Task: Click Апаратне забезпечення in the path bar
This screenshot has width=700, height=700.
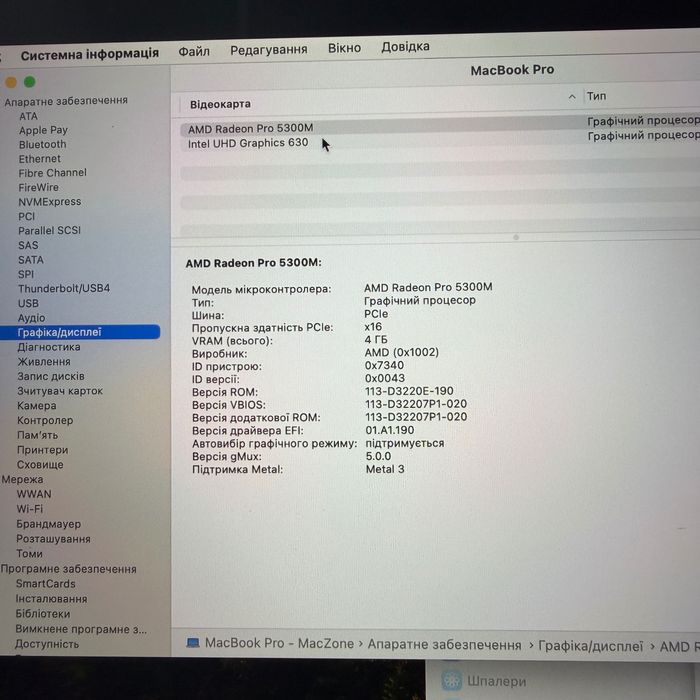Action: point(444,645)
